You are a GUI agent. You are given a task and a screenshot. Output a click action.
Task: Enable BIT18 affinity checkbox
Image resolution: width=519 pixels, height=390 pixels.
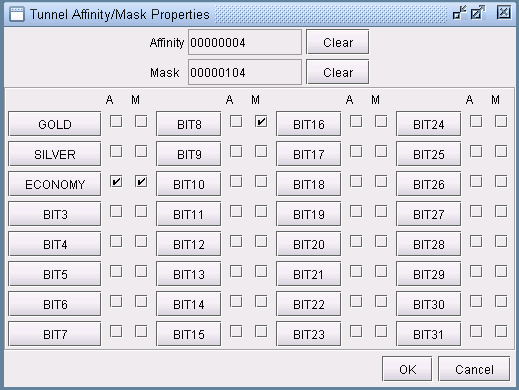coord(356,181)
